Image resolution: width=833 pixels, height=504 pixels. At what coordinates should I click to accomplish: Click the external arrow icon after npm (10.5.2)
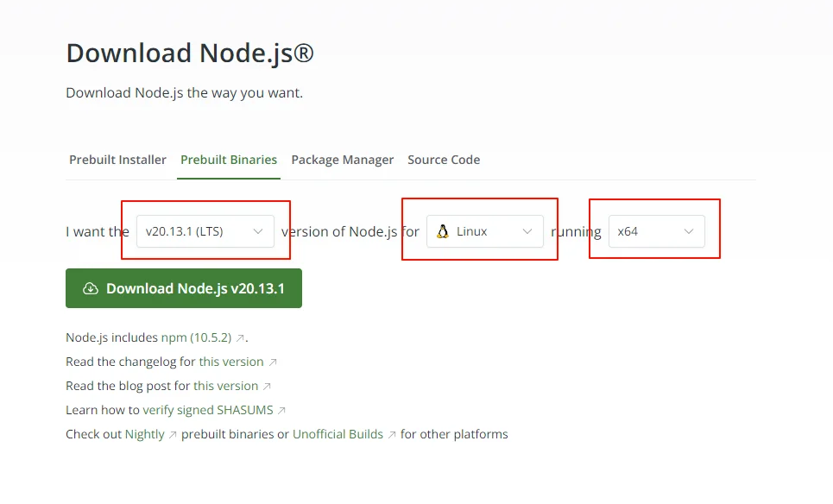(x=240, y=337)
